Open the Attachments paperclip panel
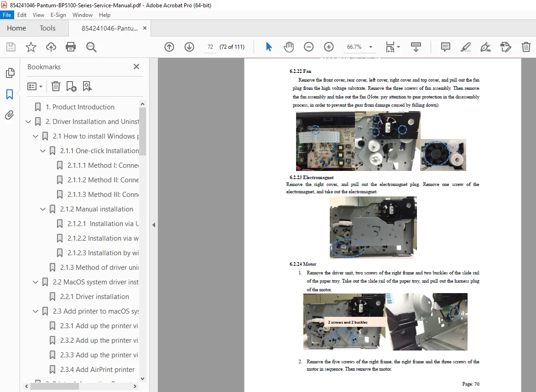Image resolution: width=536 pixels, height=392 pixels. point(10,115)
